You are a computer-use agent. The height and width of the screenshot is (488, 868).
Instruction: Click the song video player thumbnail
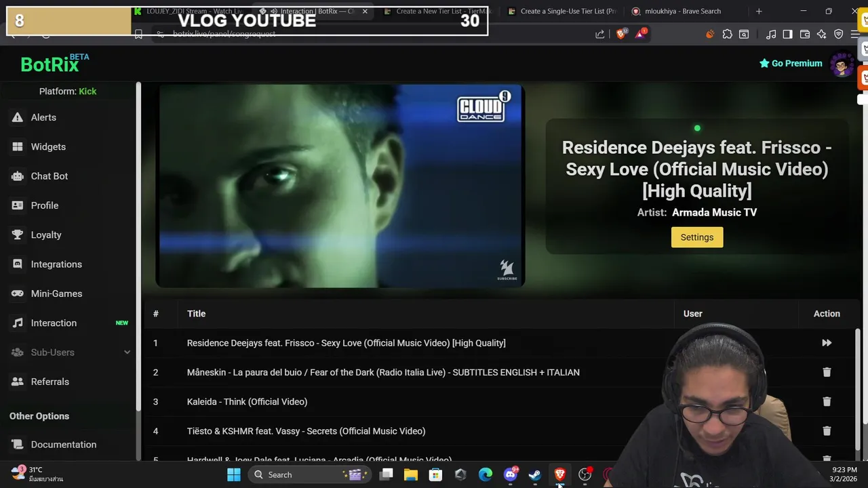[340, 186]
